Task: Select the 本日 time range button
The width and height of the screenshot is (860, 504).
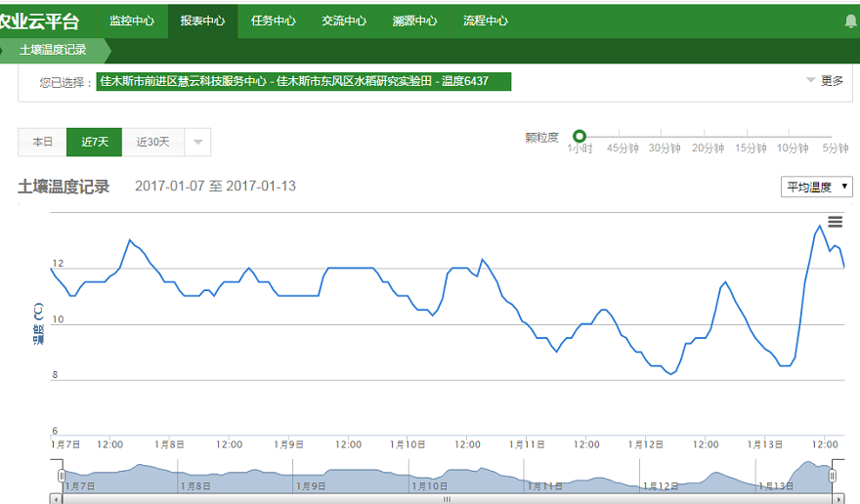Action: pos(42,142)
